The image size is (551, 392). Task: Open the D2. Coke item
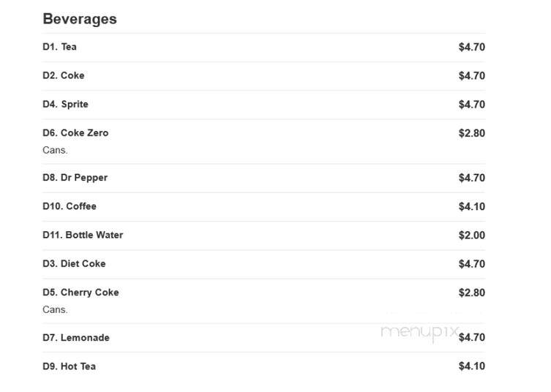click(x=264, y=76)
